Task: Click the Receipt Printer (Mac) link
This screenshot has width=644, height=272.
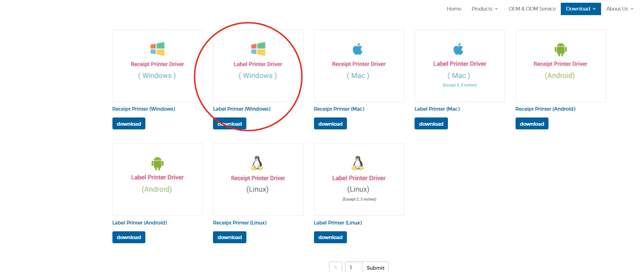Action: pos(339,109)
